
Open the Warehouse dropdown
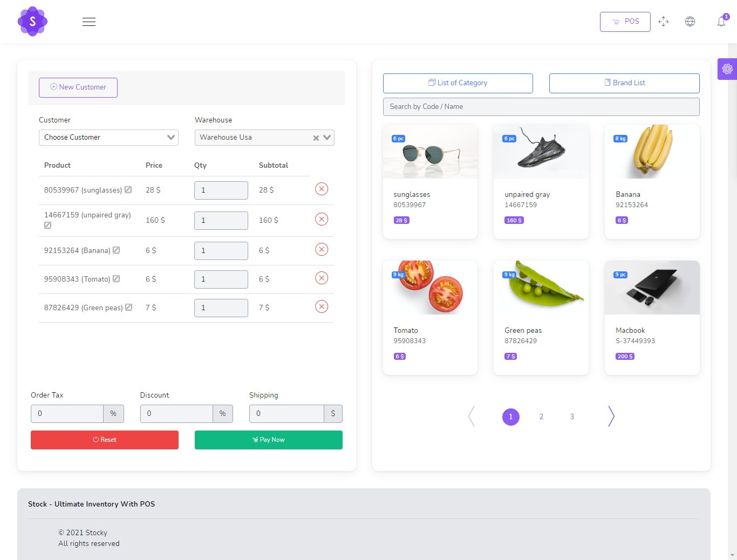click(x=326, y=137)
